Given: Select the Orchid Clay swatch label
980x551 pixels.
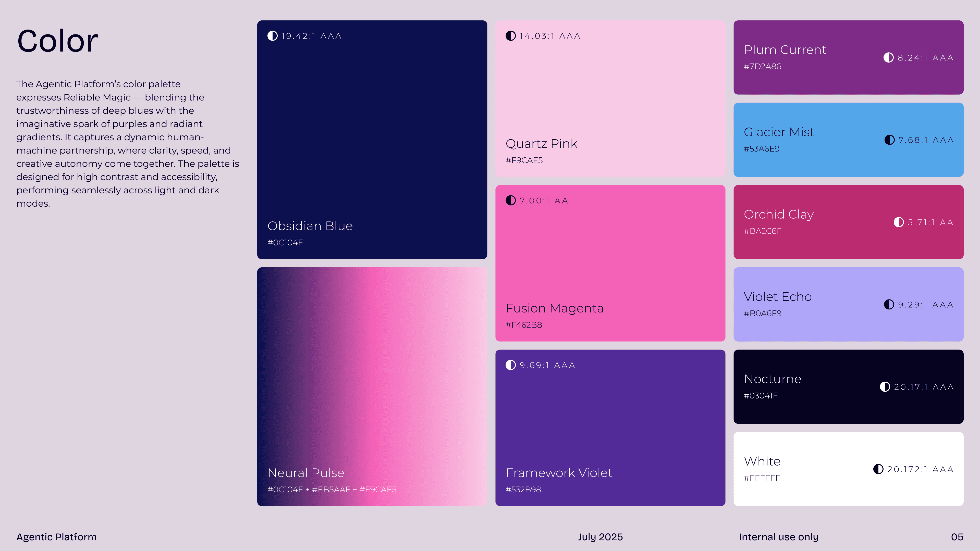Looking at the screenshot, I should (779, 215).
